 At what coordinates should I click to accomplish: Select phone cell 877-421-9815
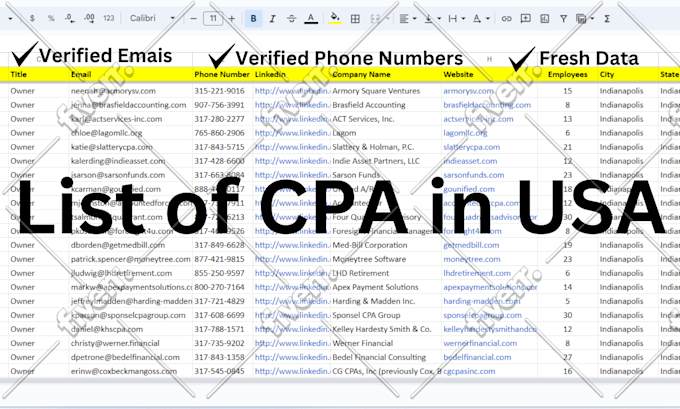pos(222,259)
